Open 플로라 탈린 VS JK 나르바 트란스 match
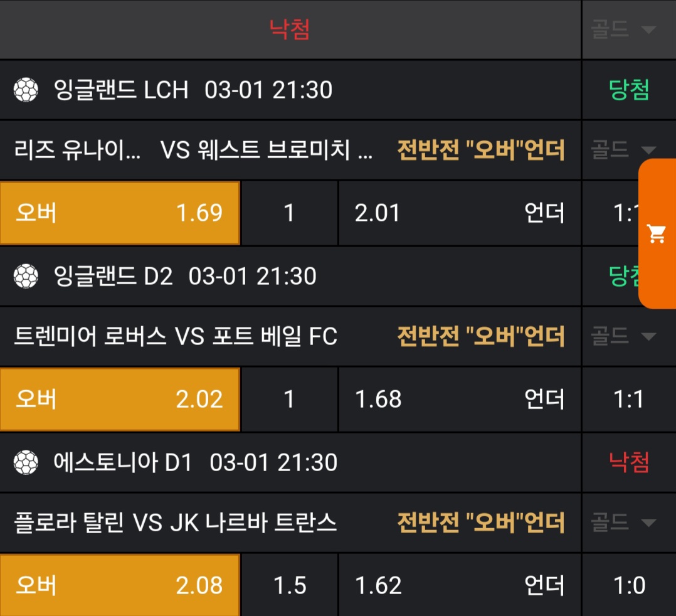This screenshot has width=676, height=616. tap(176, 523)
